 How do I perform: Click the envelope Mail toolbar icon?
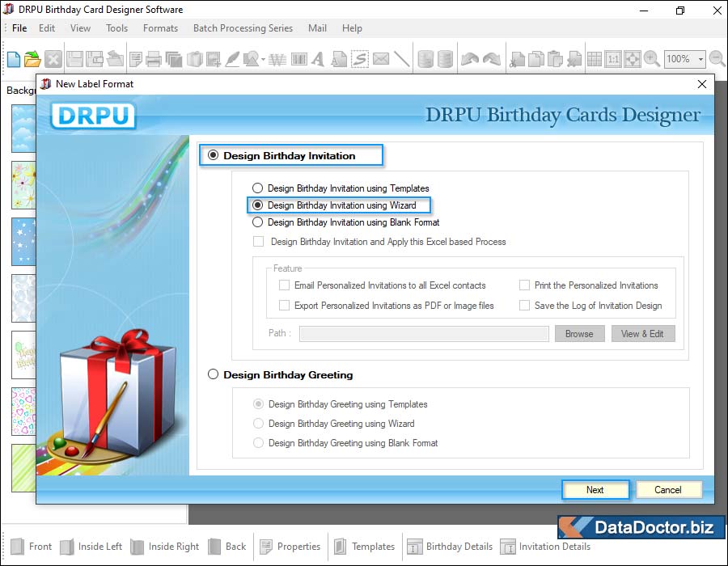[381, 59]
